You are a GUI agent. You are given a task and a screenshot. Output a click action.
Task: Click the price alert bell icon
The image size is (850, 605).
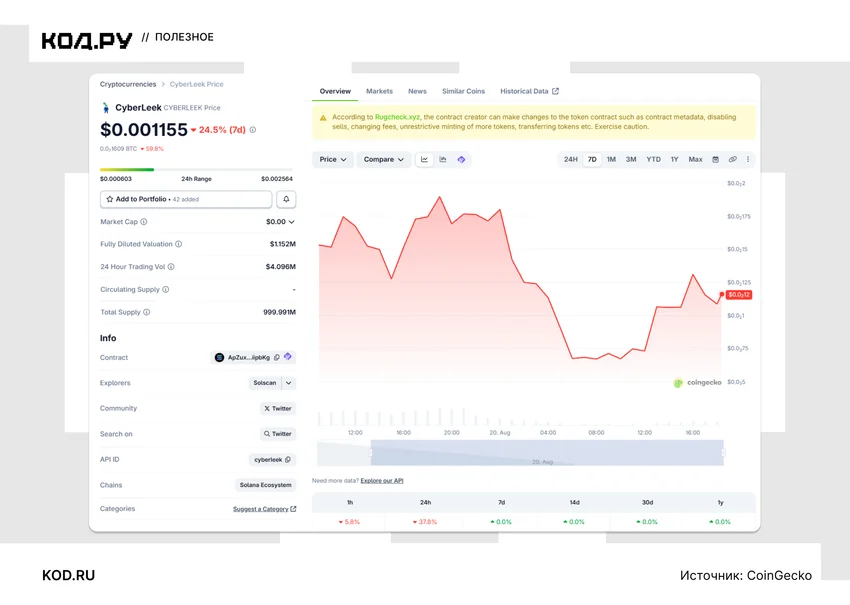286,199
